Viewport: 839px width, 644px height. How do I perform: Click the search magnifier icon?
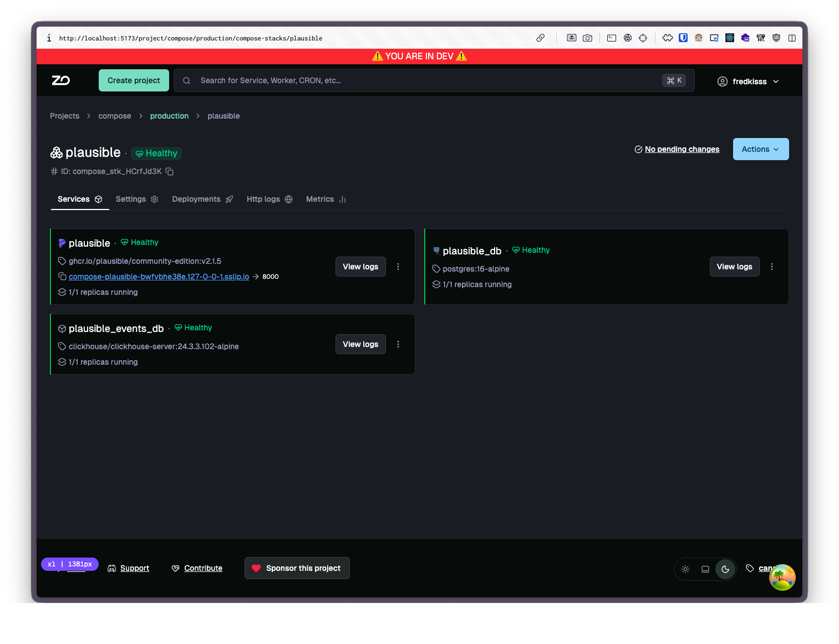click(x=187, y=81)
